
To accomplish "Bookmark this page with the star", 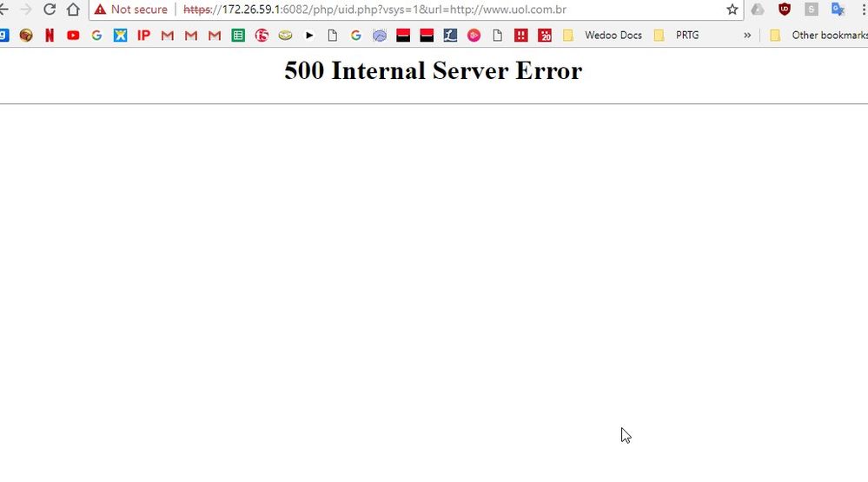I will coord(732,10).
